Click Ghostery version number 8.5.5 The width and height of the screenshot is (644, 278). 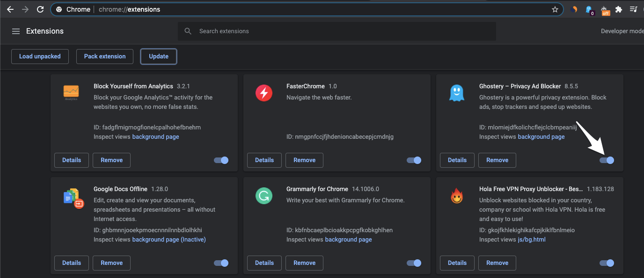coord(571,86)
